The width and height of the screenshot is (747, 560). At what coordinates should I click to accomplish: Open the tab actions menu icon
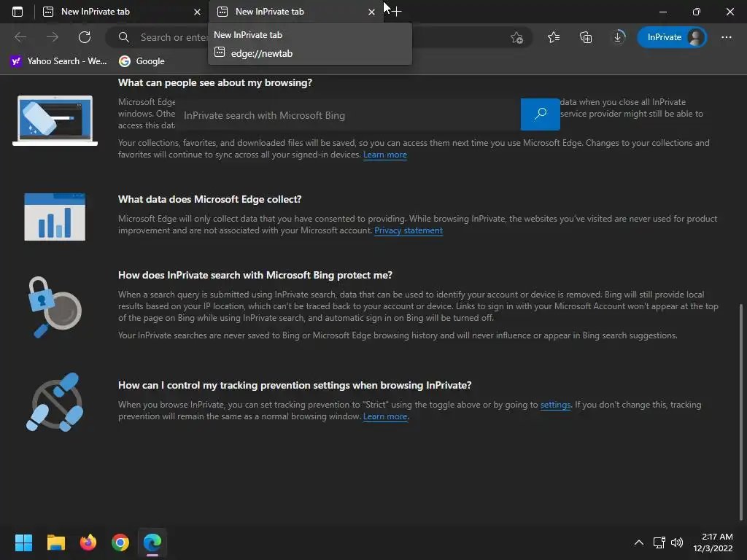click(18, 12)
